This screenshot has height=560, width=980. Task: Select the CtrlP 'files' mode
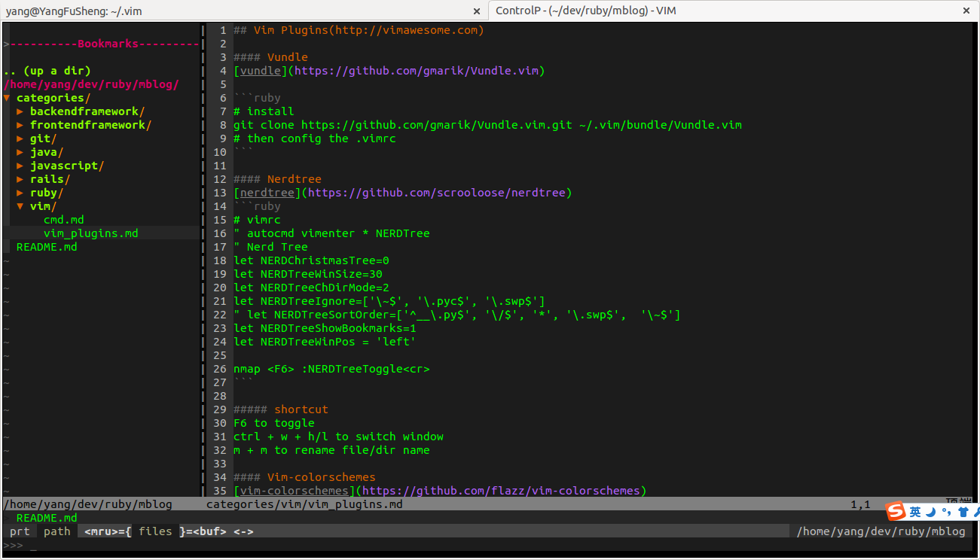[x=155, y=531]
